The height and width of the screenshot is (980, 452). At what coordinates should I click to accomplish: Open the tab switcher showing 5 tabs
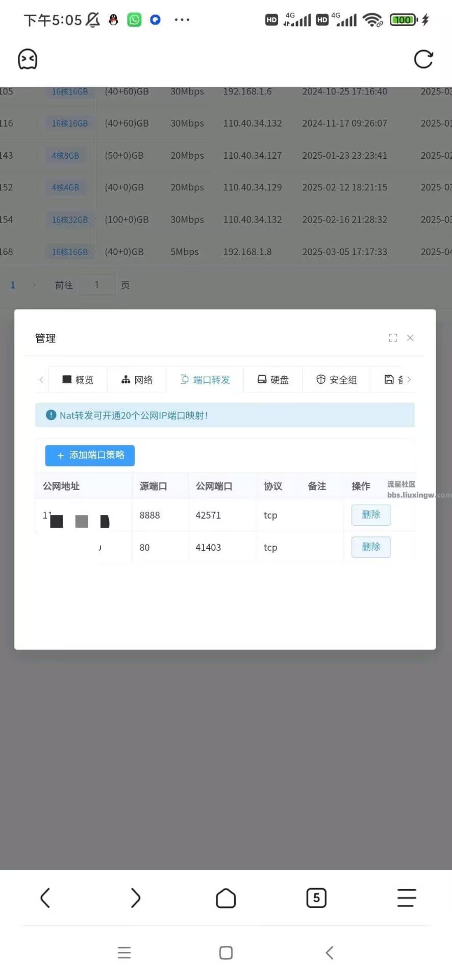(x=316, y=898)
